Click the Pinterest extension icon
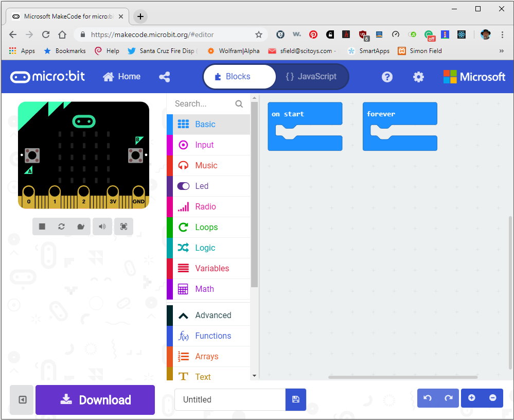This screenshot has height=420, width=514. click(313, 34)
